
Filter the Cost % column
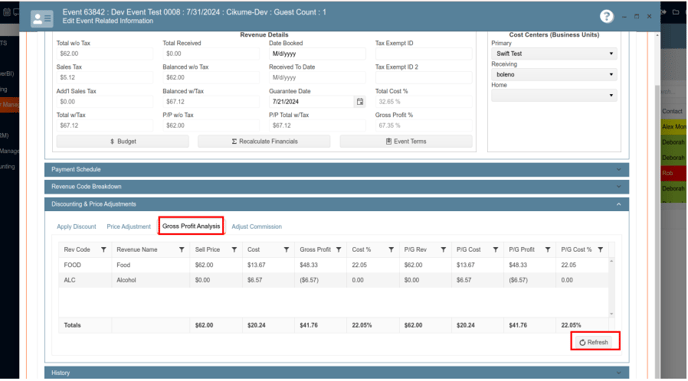391,250
